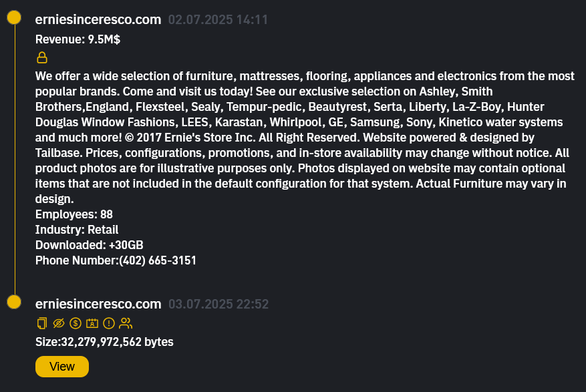Open first erniesinceresco.com post title
Screen dimensions: 586x392
pyautogui.click(x=98, y=20)
